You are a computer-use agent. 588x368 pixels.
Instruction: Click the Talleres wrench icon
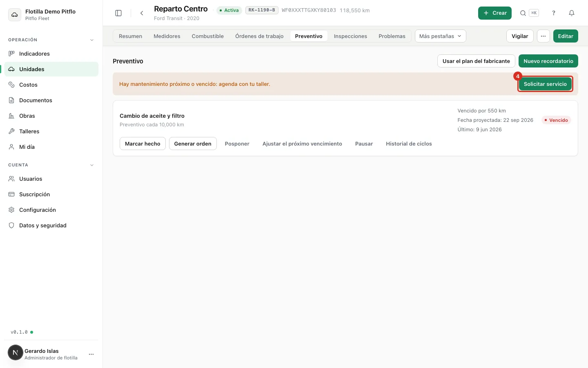[x=11, y=131]
